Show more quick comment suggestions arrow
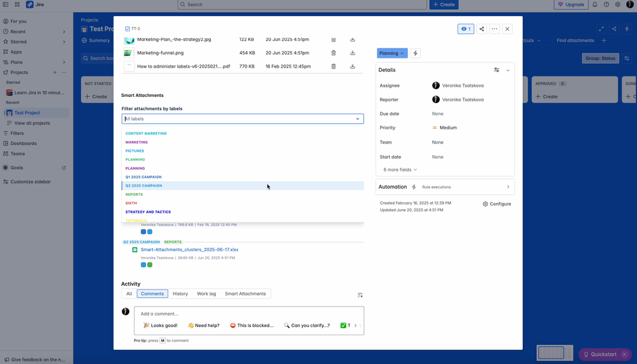The height and width of the screenshot is (364, 637). point(355,325)
